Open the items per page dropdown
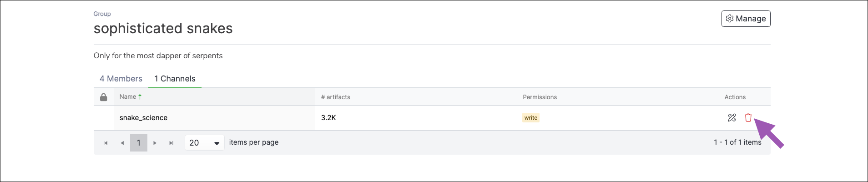The height and width of the screenshot is (182, 868). 204,143
